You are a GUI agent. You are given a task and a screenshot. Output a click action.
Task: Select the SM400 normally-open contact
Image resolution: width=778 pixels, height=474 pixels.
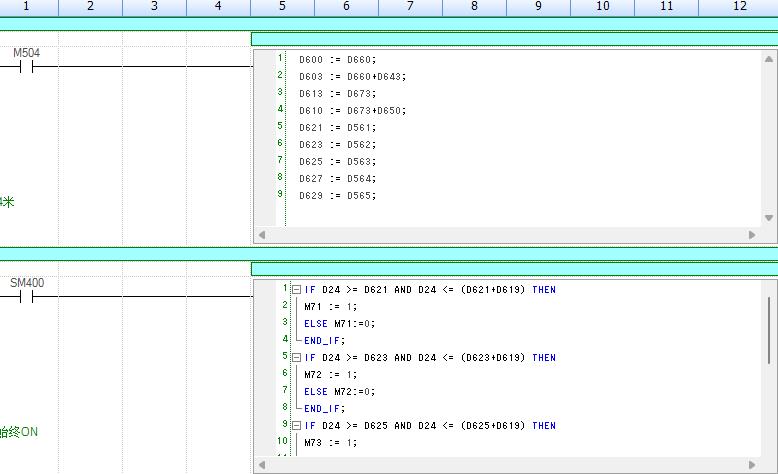click(27, 297)
